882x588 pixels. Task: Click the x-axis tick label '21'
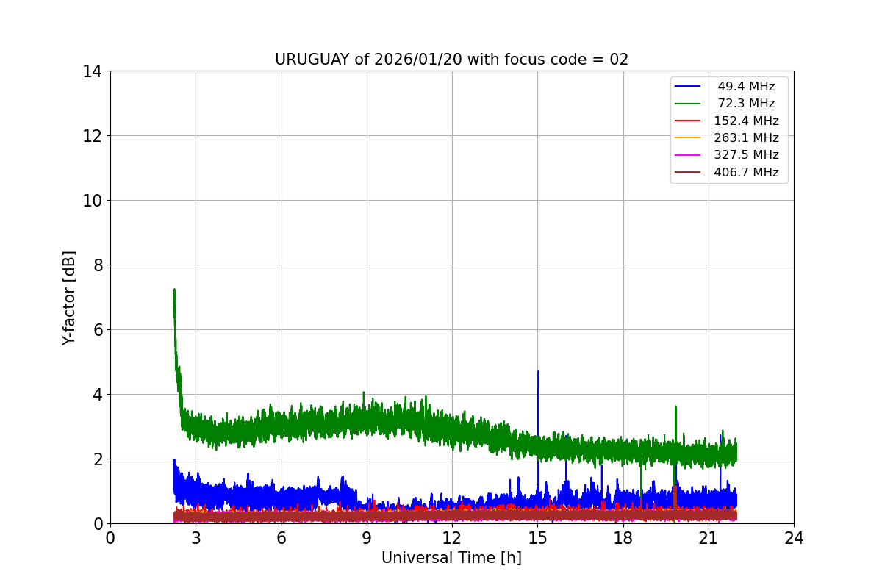(x=708, y=538)
